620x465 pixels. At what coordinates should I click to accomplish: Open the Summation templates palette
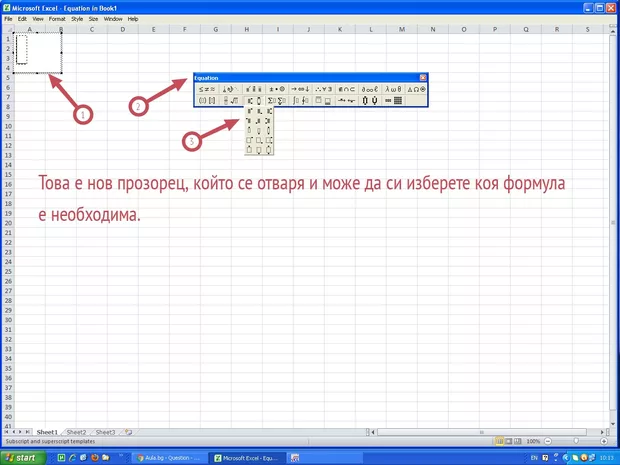pos(276,101)
